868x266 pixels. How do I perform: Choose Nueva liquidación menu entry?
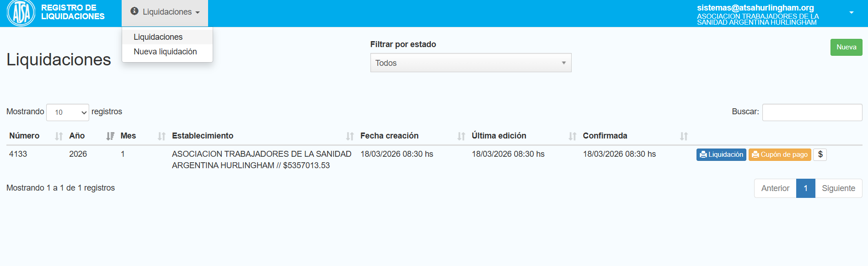pos(167,52)
